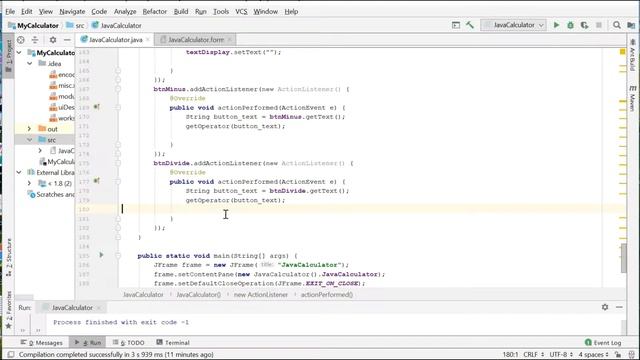Run with coverage from the main toolbar
The image size is (640, 360).
click(x=584, y=25)
